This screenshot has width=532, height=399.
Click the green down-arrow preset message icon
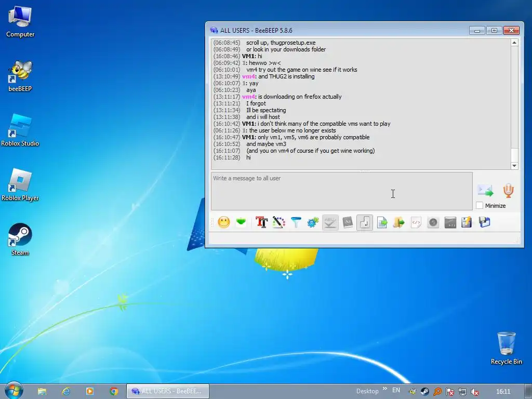point(241,222)
